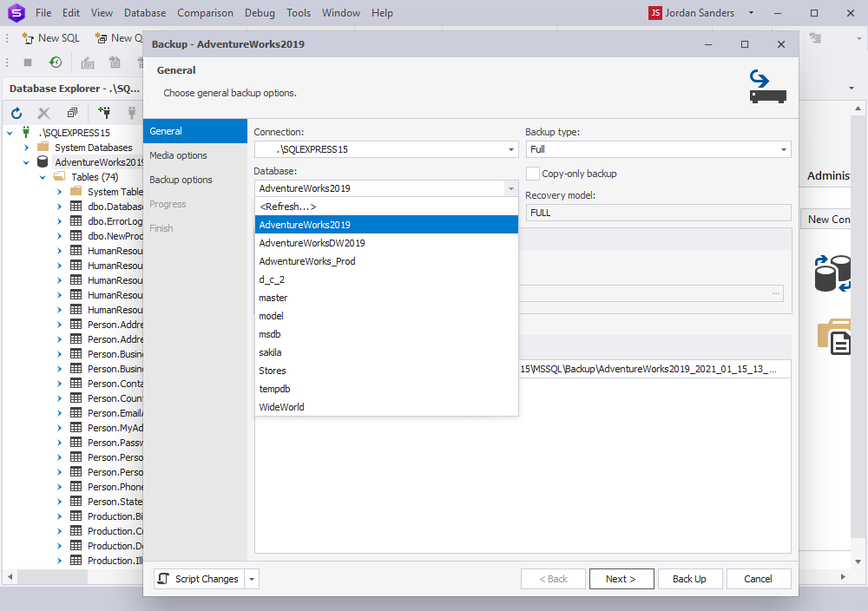868x611 pixels.
Task: Enable the Copy-only backup checkbox
Action: coord(533,174)
